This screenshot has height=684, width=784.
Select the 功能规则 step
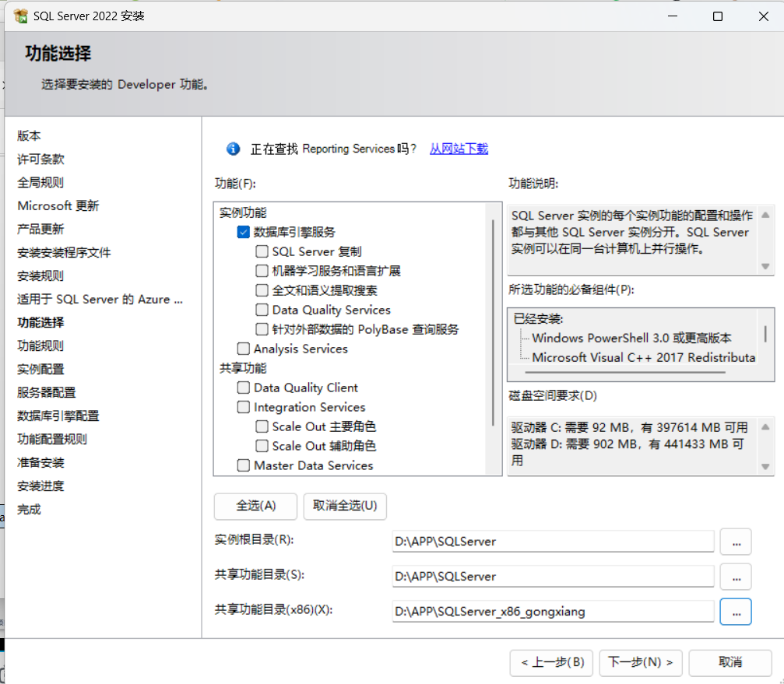[40, 346]
